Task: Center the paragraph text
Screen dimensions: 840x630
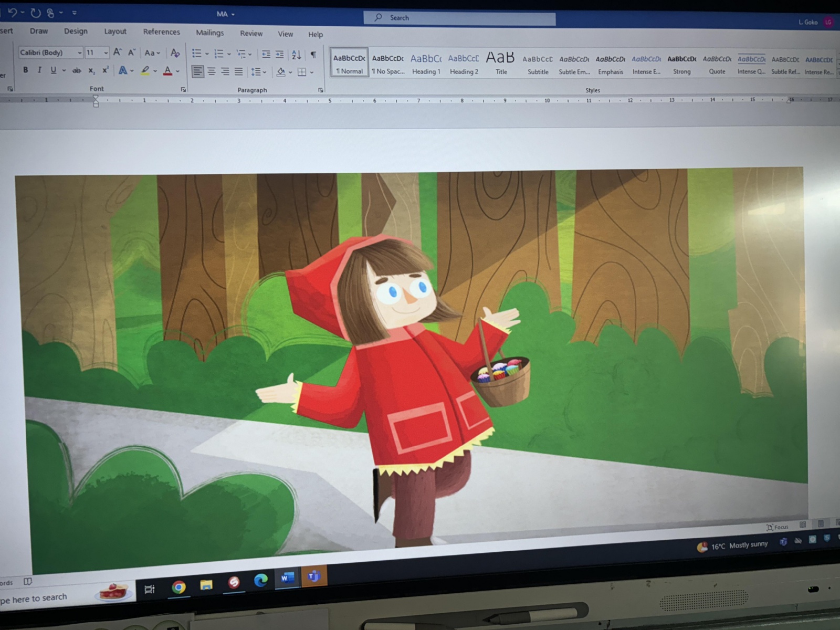Action: coord(212,71)
